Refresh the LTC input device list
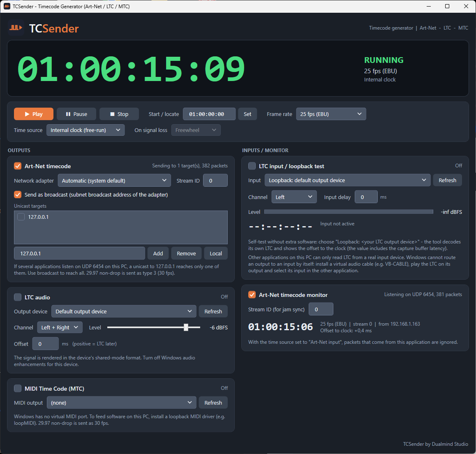The image size is (476, 454). (x=448, y=180)
